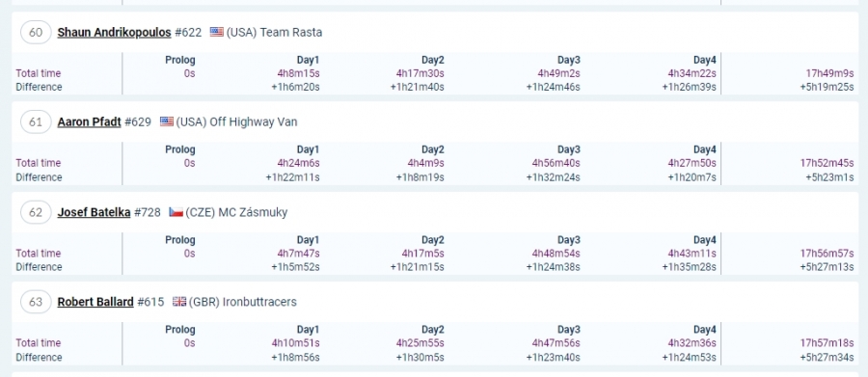
Task: Click Ballard's total difference +5h27m34s
Action: tap(827, 358)
